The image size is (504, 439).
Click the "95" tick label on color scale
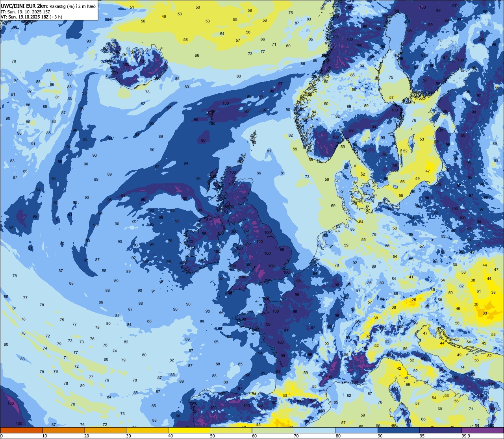[422, 436]
